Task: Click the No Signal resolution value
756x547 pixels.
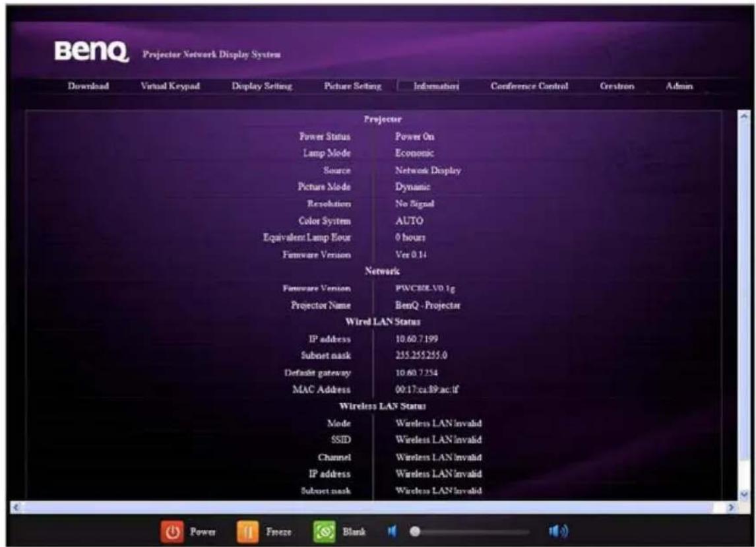Action: click(415, 203)
